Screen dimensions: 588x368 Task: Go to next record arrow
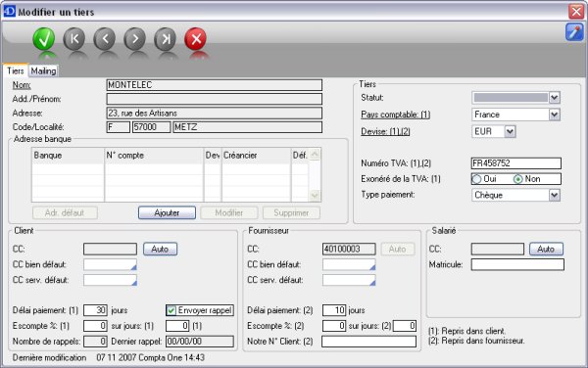(x=135, y=39)
